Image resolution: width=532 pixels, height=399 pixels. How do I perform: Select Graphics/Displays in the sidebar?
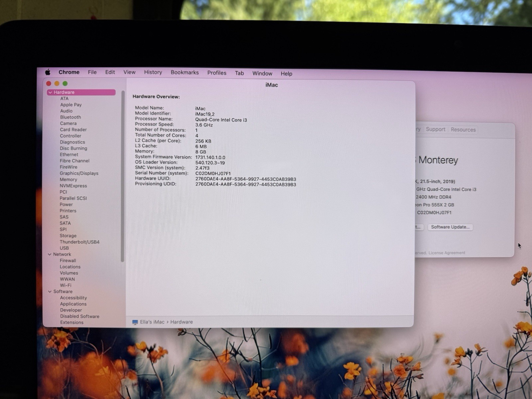click(79, 174)
